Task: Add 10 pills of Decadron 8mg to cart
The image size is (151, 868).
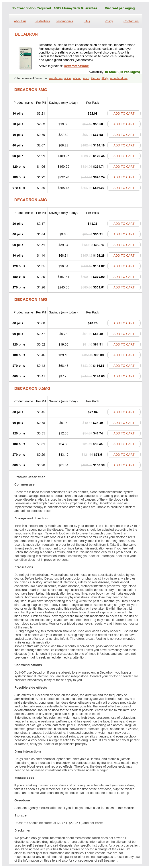Action: 124,113
